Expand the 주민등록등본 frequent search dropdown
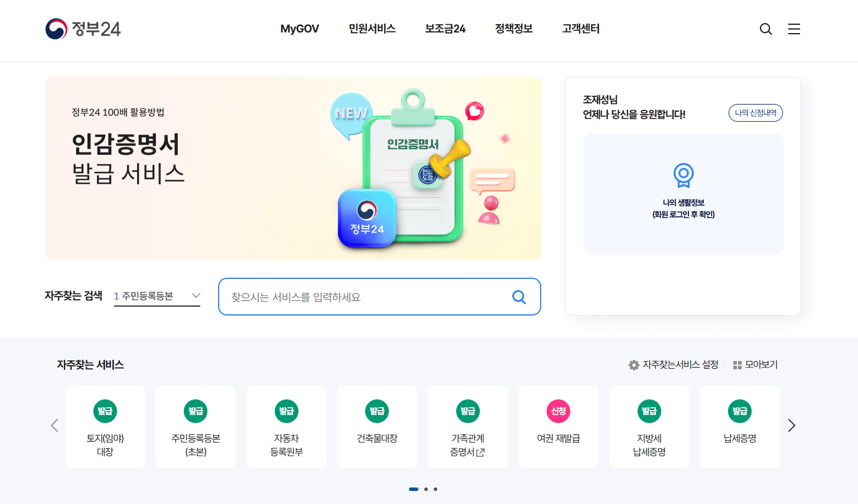This screenshot has width=858, height=504. [x=157, y=296]
